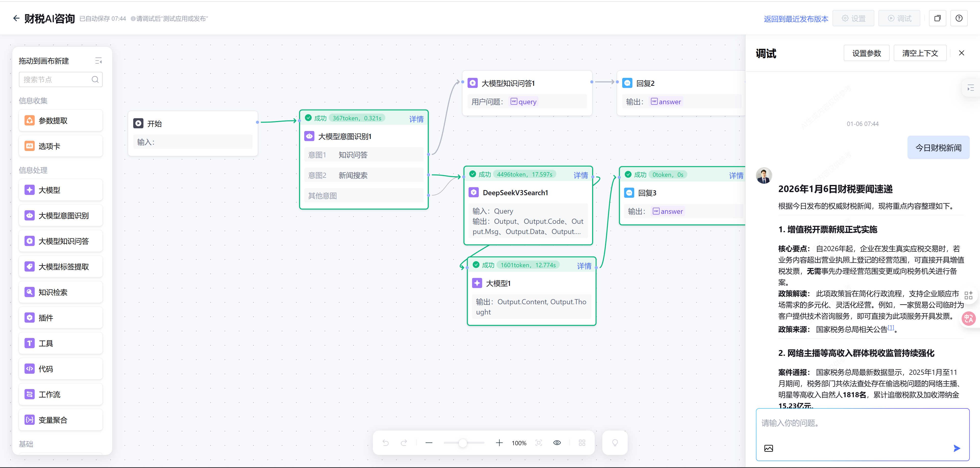This screenshot has height=468, width=980.
Task: Choose the 知识检索 node item
Action: pyautogui.click(x=61, y=292)
